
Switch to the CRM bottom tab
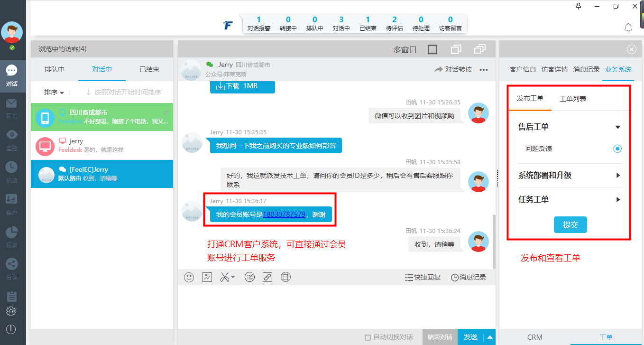(535, 337)
